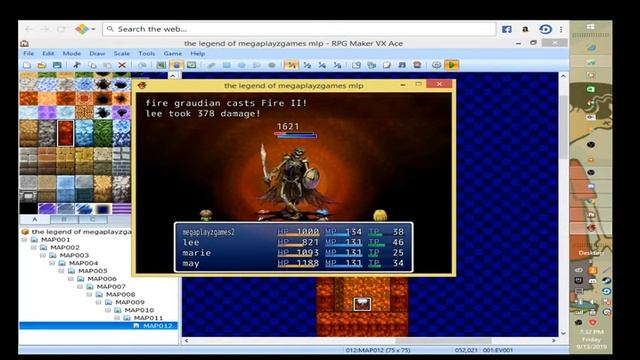Screen dimensions: 640x360
Task: Switch to Event editing mode icon
Action: (176, 65)
